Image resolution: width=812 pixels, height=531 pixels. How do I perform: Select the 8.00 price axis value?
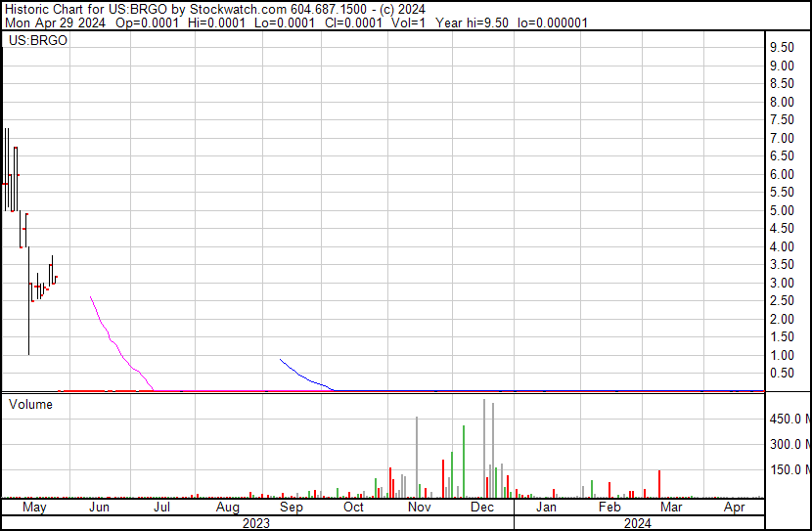(782, 102)
